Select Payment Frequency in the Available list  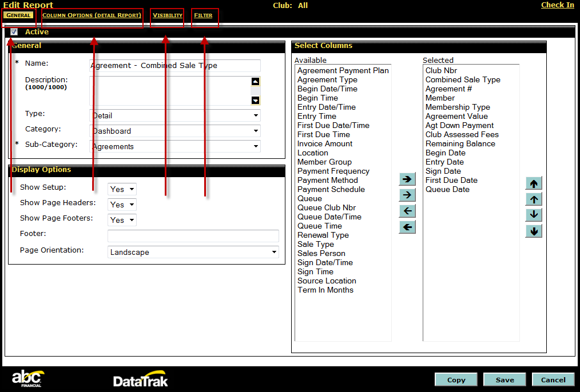coord(333,171)
